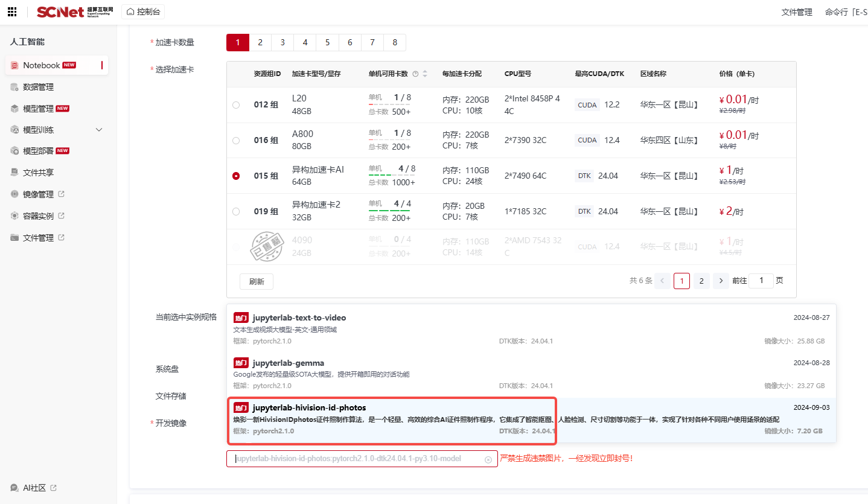Select the 012 组 L20 radio button
The height and width of the screenshot is (504, 868).
236,105
